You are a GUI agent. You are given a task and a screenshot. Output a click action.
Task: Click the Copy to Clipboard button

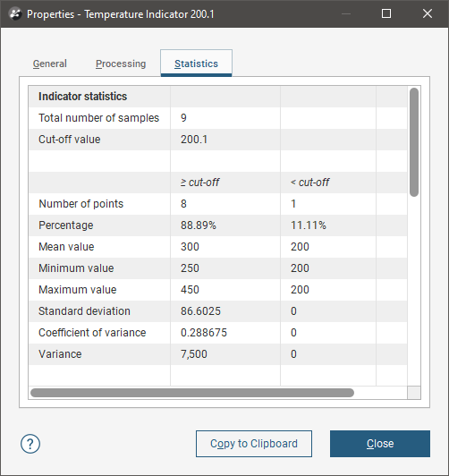tap(254, 444)
